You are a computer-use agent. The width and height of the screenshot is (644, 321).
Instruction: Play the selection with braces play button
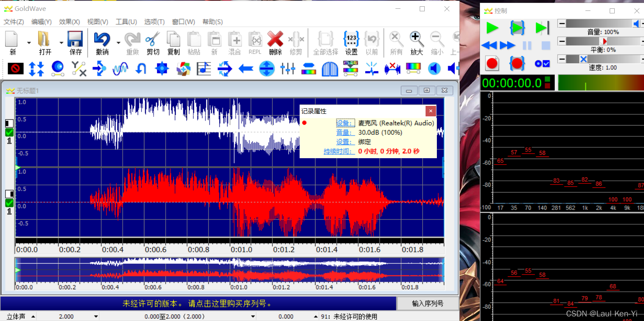[x=517, y=28]
